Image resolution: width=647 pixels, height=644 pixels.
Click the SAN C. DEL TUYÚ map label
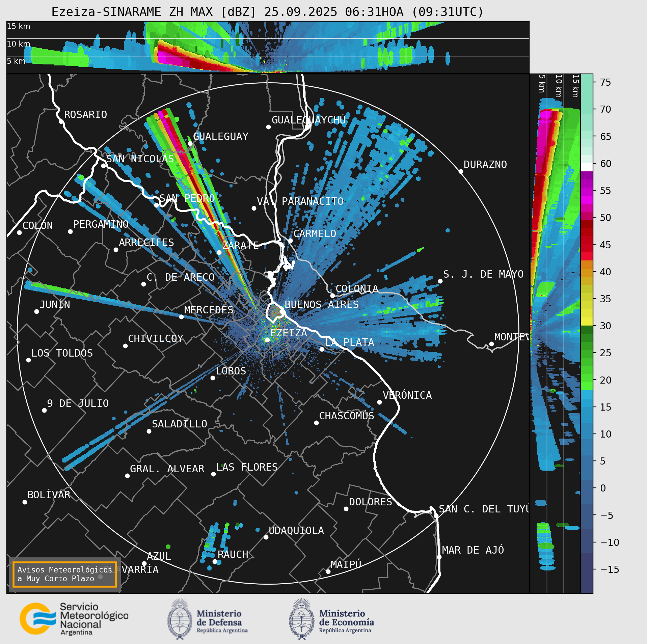tap(484, 509)
